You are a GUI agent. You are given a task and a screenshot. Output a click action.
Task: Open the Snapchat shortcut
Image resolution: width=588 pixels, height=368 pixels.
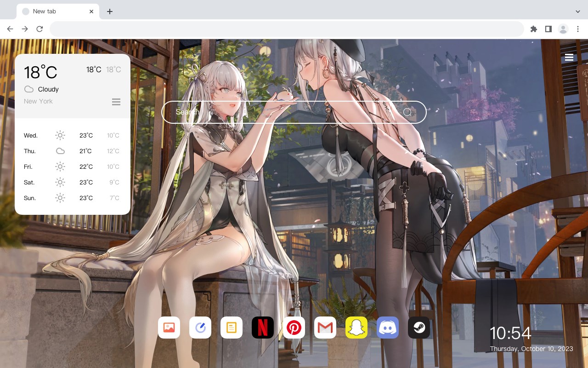[356, 328]
